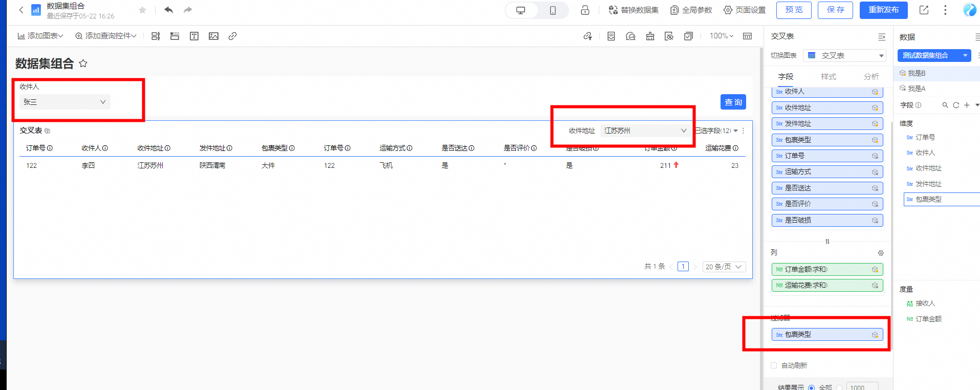Expand the 收件地址 dropdown showing 江苏苏州
Screen dimensions: 980x390
point(644,131)
